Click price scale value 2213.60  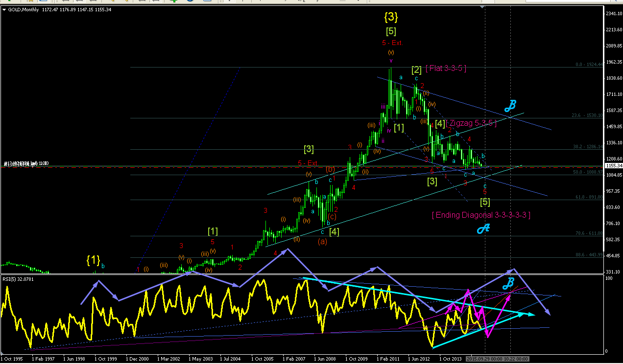[613, 30]
